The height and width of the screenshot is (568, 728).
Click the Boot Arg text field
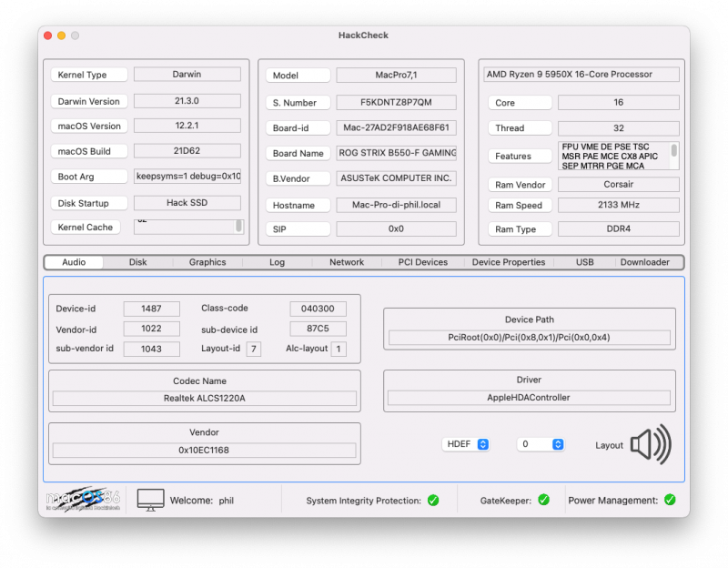point(187,177)
